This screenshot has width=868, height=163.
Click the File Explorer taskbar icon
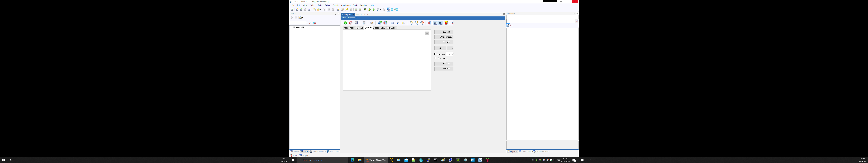(x=360, y=160)
